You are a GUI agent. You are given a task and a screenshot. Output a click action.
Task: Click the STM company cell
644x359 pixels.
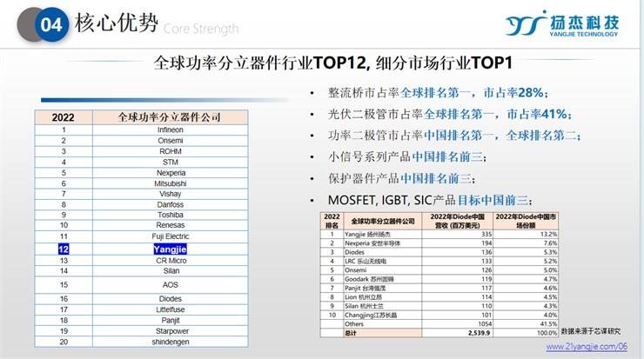click(x=170, y=162)
